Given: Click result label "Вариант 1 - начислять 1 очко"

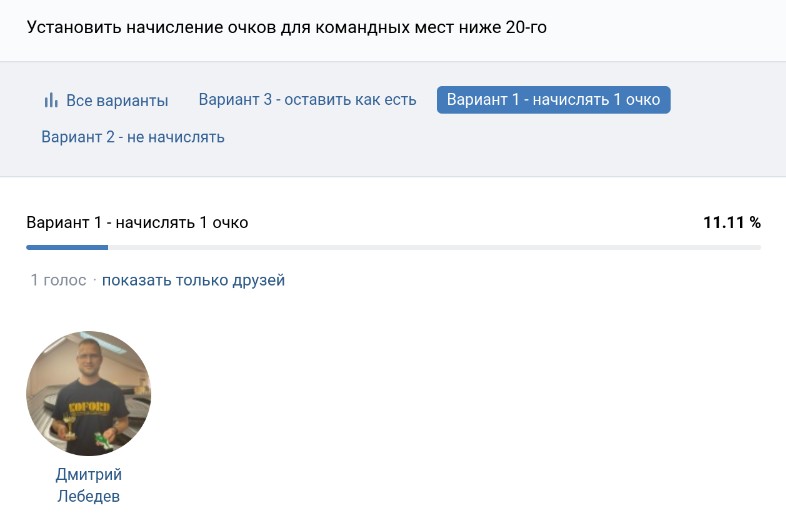Looking at the screenshot, I should [137, 223].
